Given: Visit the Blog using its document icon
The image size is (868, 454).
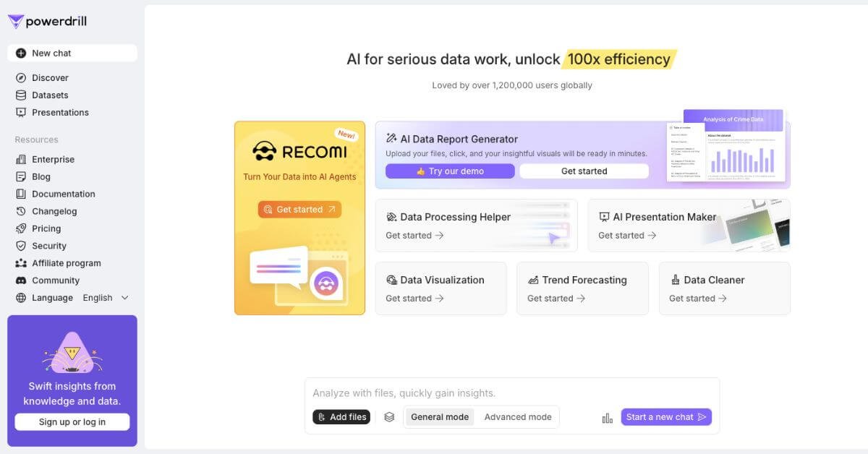Looking at the screenshot, I should coord(21,176).
